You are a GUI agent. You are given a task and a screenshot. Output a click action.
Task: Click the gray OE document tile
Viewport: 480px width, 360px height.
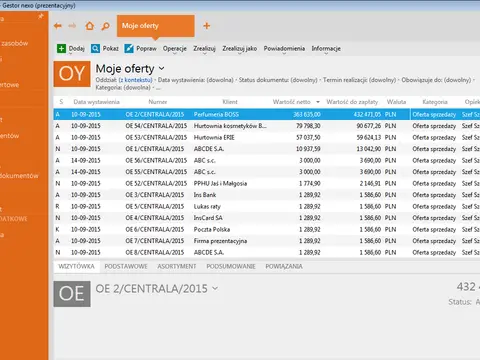tap(72, 294)
